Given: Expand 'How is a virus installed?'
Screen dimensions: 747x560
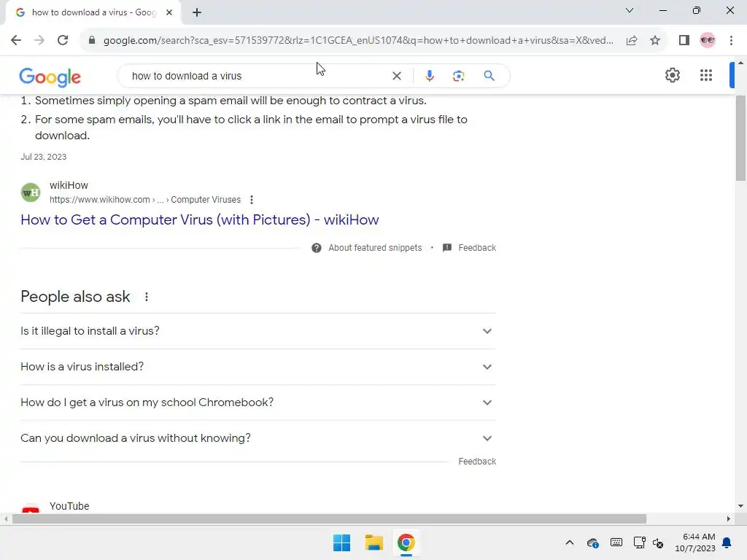Looking at the screenshot, I should click(x=258, y=367).
